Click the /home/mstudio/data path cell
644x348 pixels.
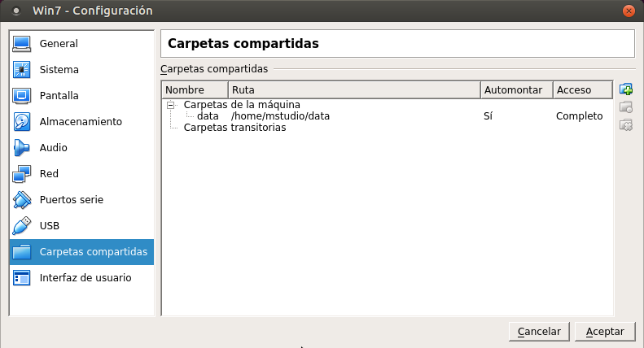coord(281,116)
